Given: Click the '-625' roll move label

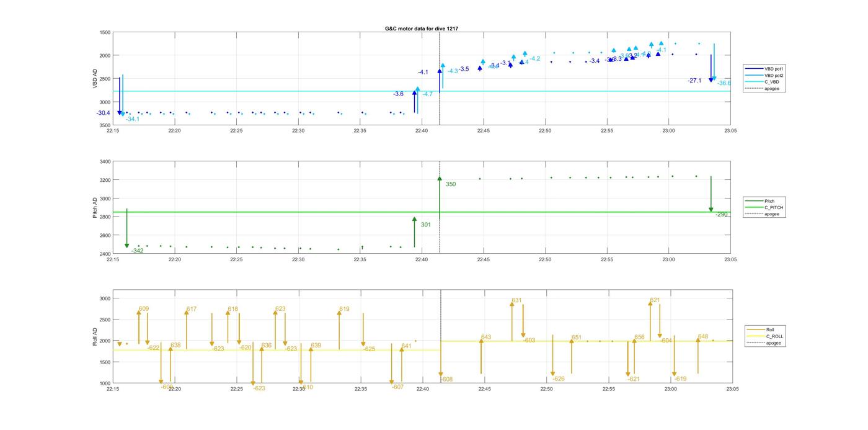Looking at the screenshot, I should (370, 349).
